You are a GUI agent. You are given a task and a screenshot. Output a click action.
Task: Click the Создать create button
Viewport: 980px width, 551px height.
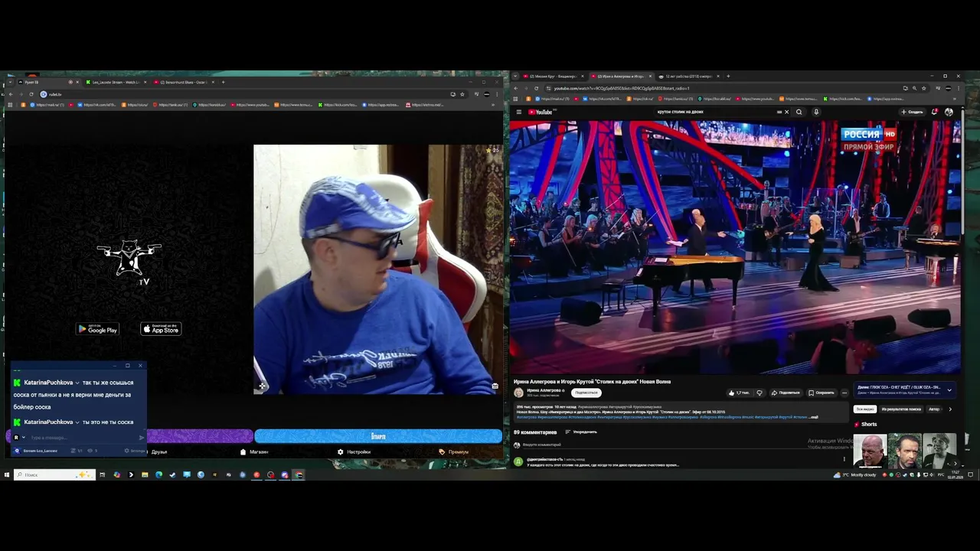point(912,112)
